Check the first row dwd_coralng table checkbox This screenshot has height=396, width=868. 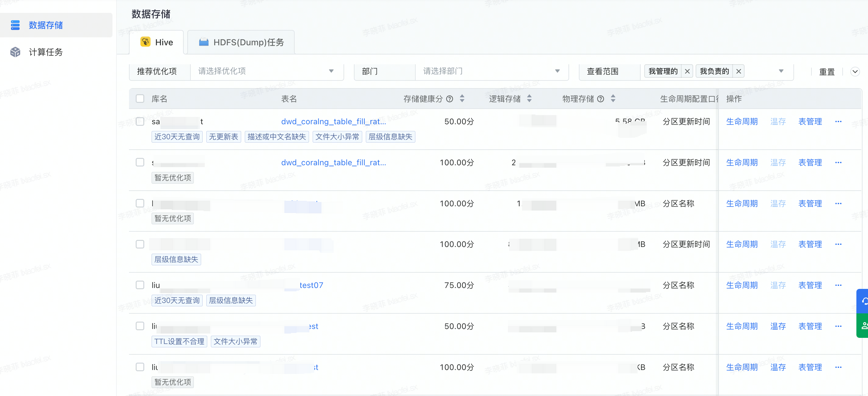point(140,121)
